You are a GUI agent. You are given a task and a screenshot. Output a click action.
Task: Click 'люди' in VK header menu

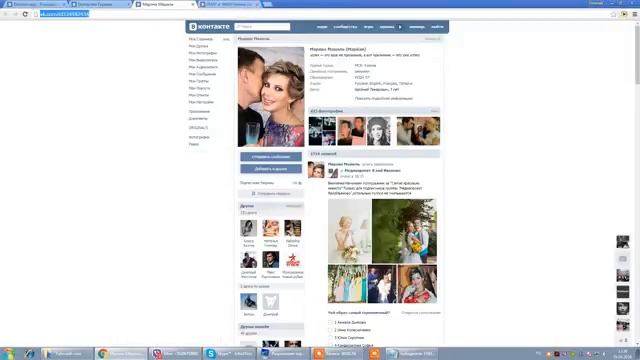322,27
